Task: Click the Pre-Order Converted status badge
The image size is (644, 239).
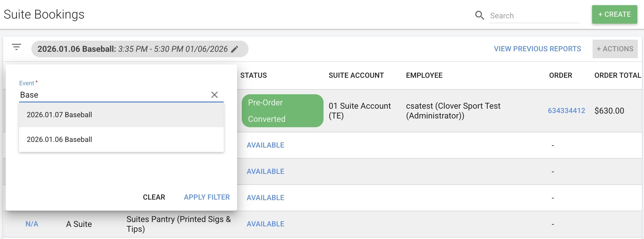Action: click(282, 111)
